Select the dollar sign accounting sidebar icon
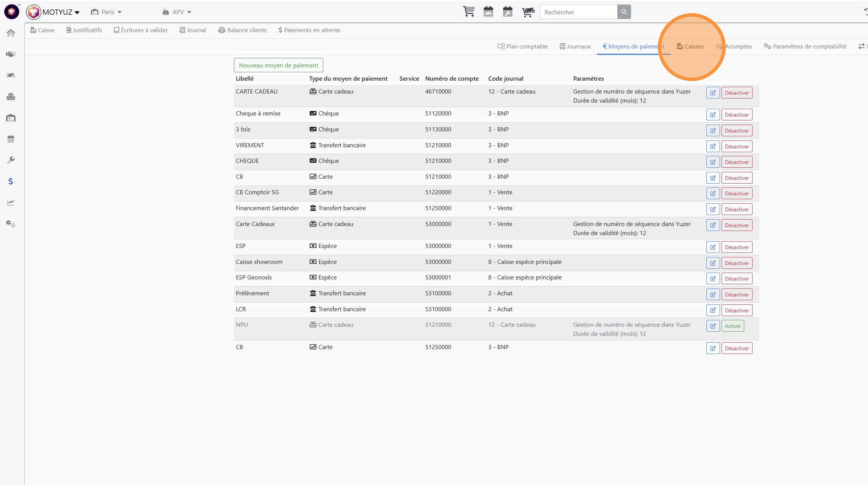The height and width of the screenshot is (485, 868). click(x=11, y=181)
